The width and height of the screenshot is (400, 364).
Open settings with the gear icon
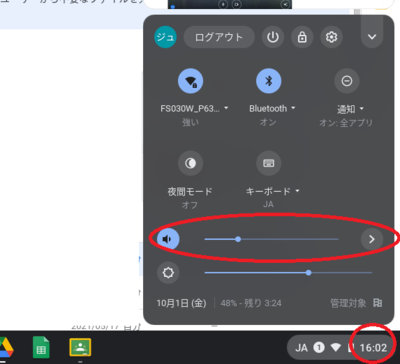pyautogui.click(x=331, y=37)
